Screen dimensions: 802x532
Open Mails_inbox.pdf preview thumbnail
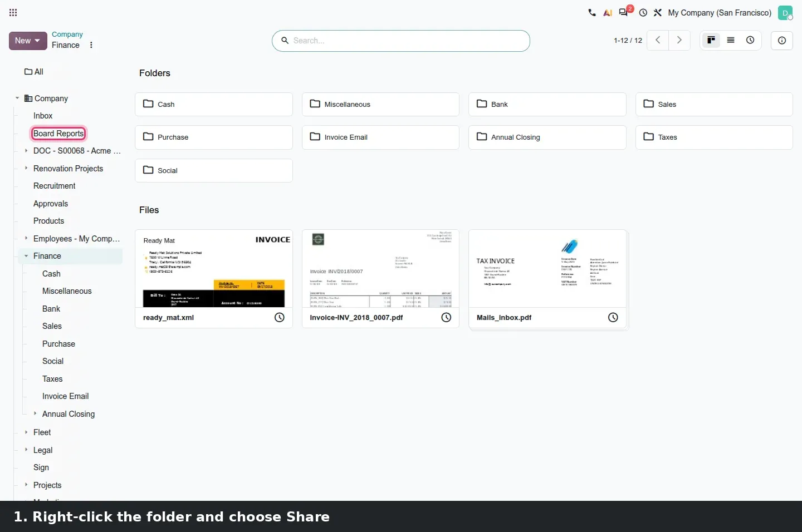coord(547,269)
